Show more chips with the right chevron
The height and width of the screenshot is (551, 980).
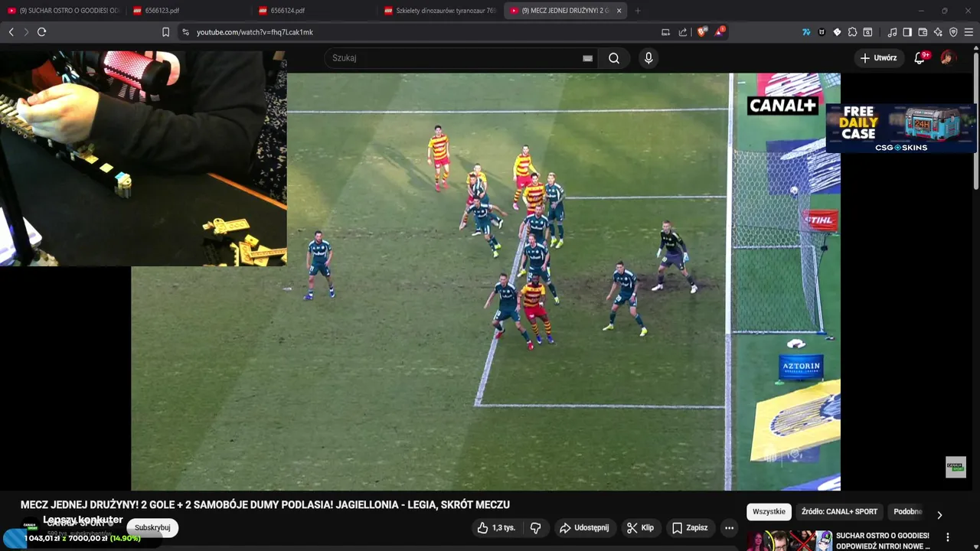(x=939, y=514)
